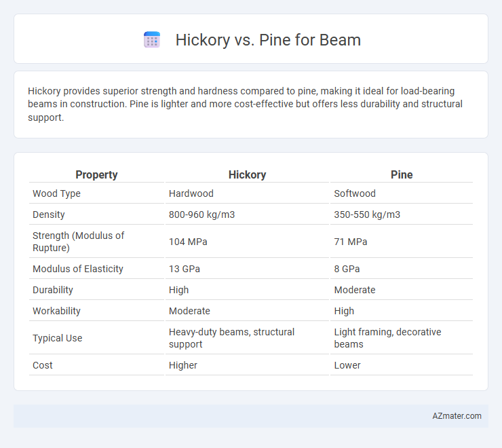Select the '104 MPa' value
Image resolution: width=502 pixels, height=448 pixels.
188,242
